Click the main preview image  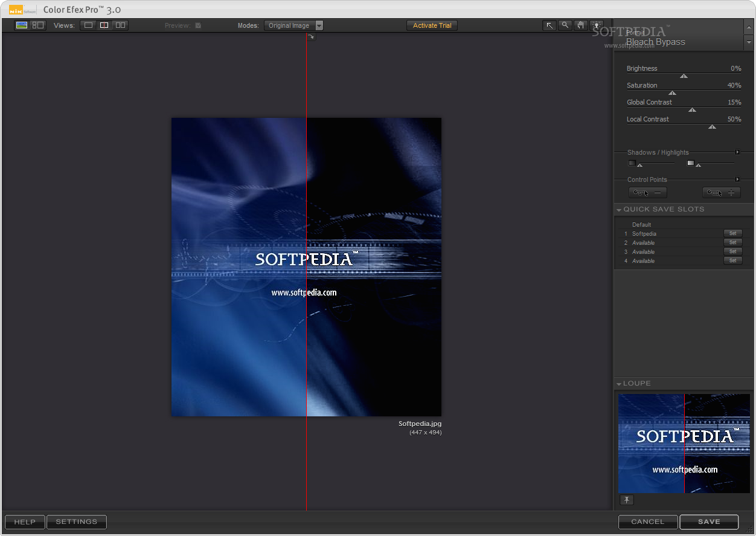tap(306, 267)
